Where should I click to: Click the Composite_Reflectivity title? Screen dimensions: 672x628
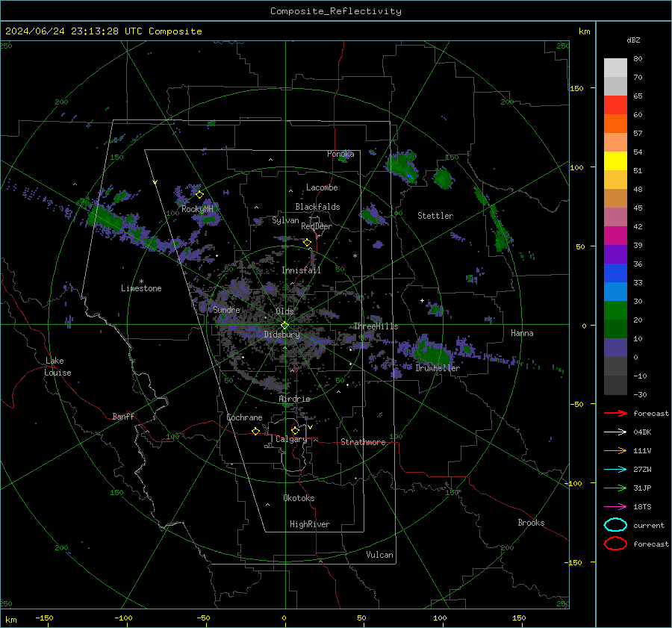pos(336,11)
